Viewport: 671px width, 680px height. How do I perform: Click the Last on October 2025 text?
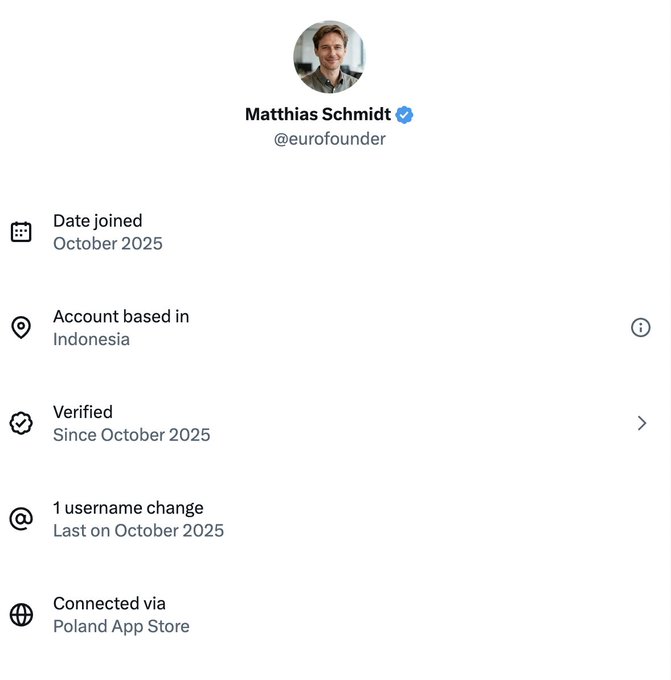(138, 531)
